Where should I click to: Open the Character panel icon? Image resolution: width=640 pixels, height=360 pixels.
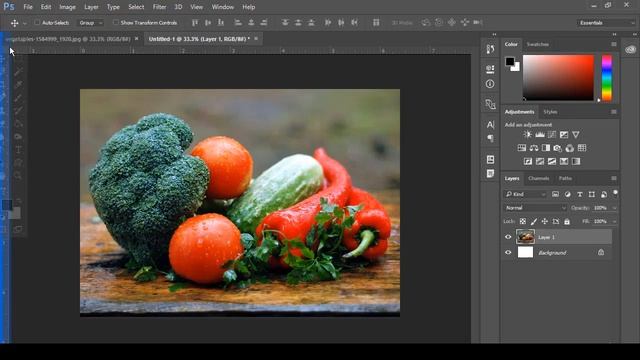tap(490, 124)
